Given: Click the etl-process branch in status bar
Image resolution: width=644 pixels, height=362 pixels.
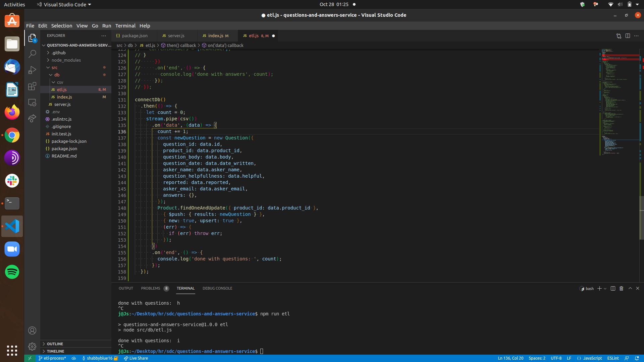Looking at the screenshot, I should click(x=52, y=358).
